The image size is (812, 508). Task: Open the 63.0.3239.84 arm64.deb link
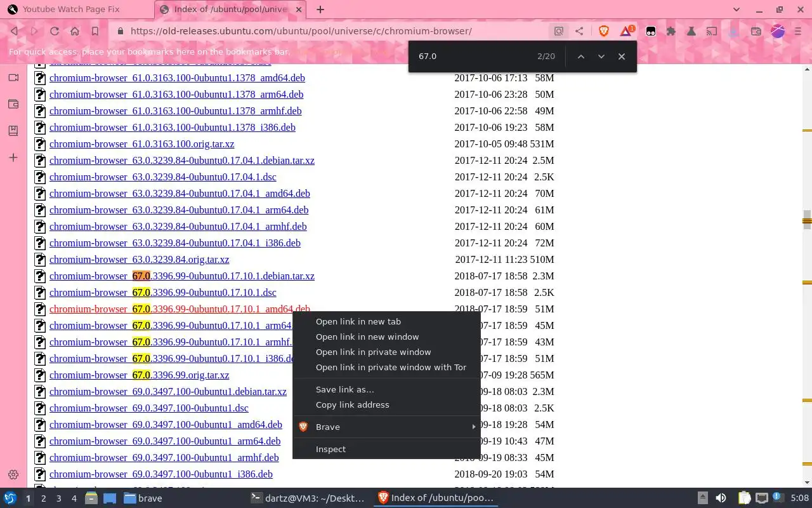coord(179,210)
